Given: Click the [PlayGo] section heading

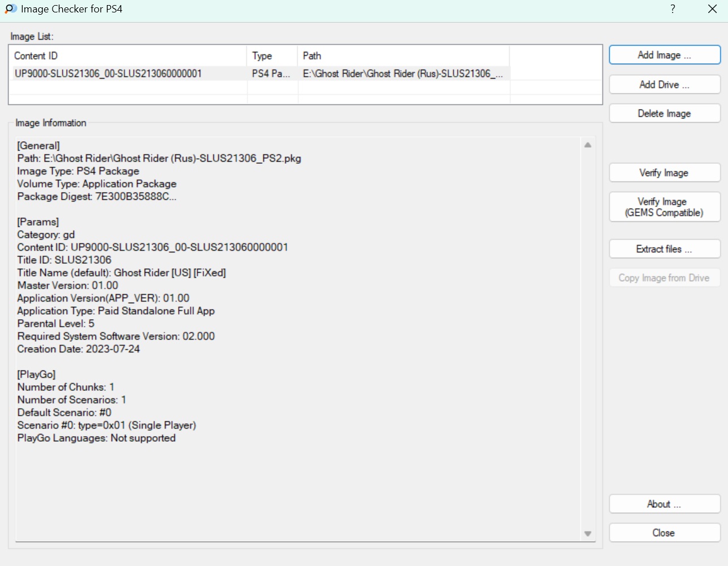Looking at the screenshot, I should pyautogui.click(x=36, y=375).
